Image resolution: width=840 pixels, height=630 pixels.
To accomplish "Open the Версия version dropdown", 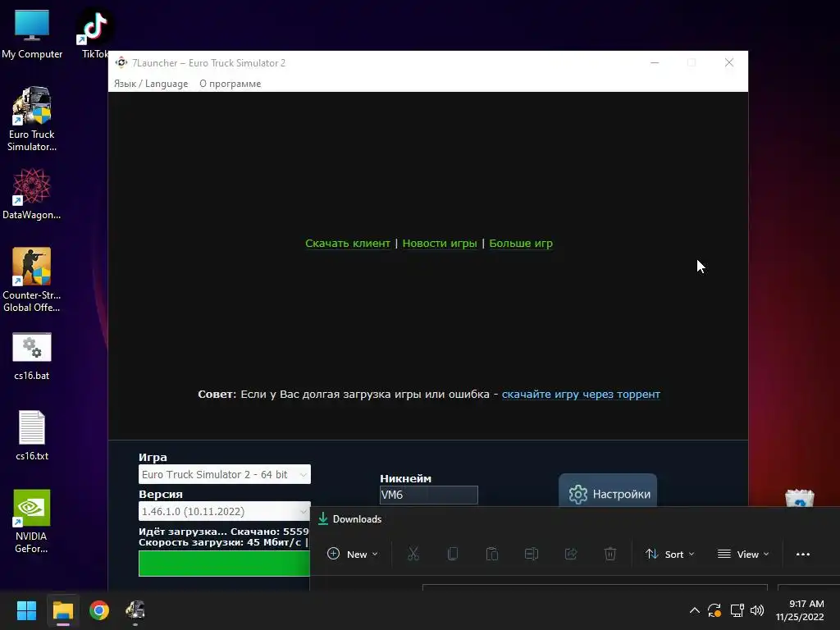I will tap(225, 512).
